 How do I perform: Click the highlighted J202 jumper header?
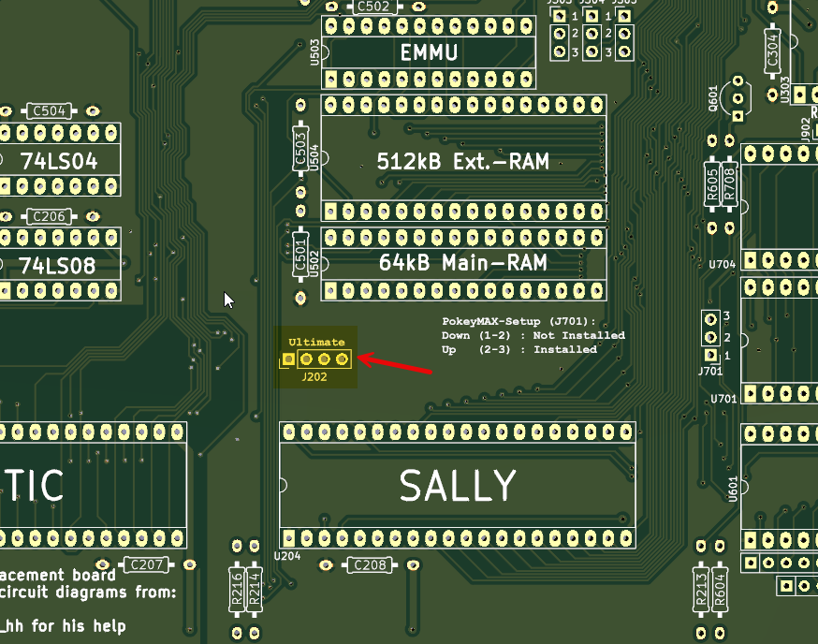(x=315, y=359)
